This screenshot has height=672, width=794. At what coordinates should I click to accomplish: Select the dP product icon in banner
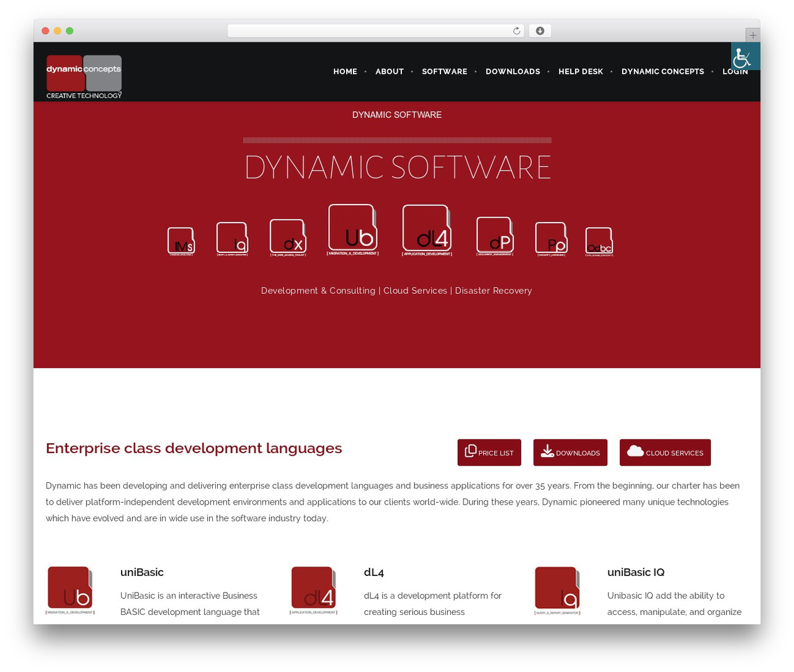pos(495,236)
